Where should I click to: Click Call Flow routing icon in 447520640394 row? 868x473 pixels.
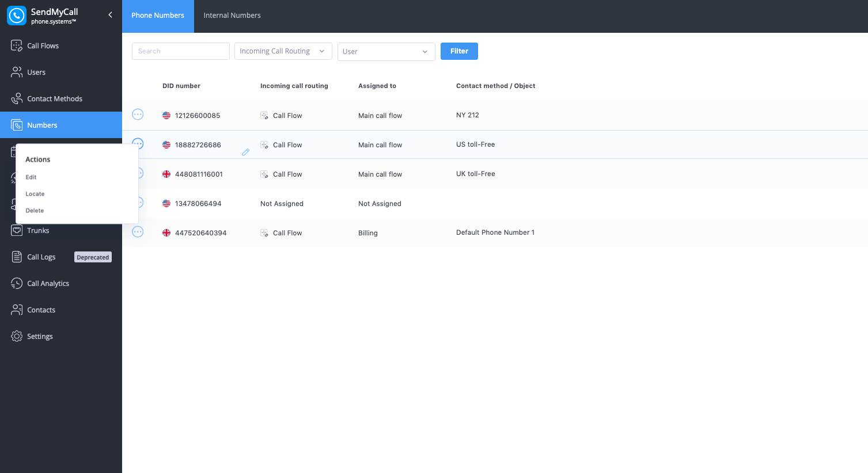(x=264, y=233)
